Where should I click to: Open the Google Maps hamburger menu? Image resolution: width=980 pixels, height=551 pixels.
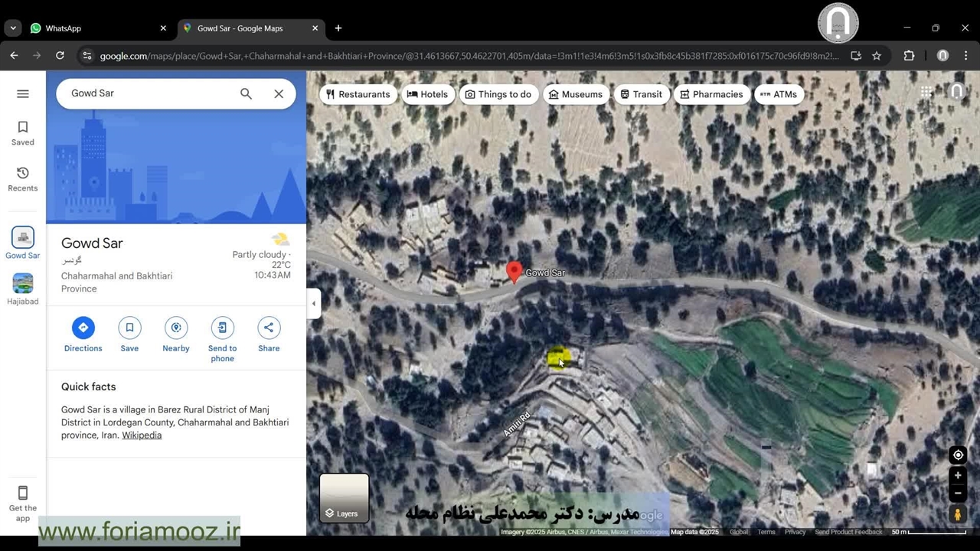click(23, 93)
